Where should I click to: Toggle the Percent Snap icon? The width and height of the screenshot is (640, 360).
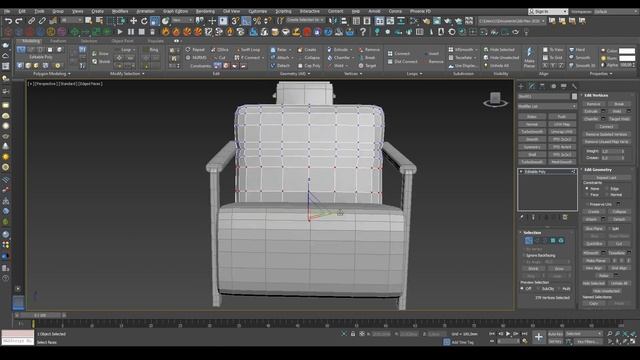tap(257, 21)
